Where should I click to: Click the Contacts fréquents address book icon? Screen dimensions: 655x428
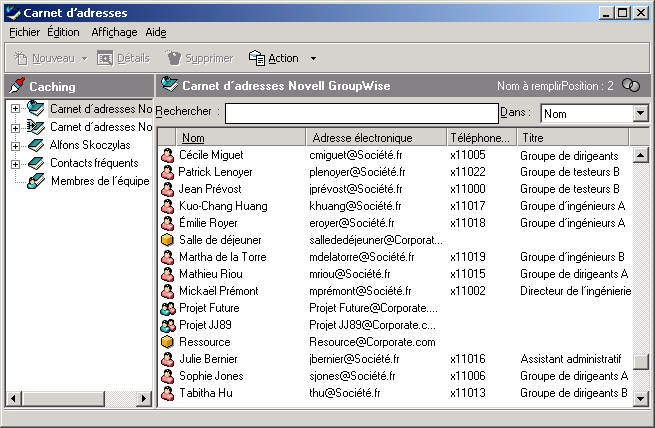click(36, 163)
